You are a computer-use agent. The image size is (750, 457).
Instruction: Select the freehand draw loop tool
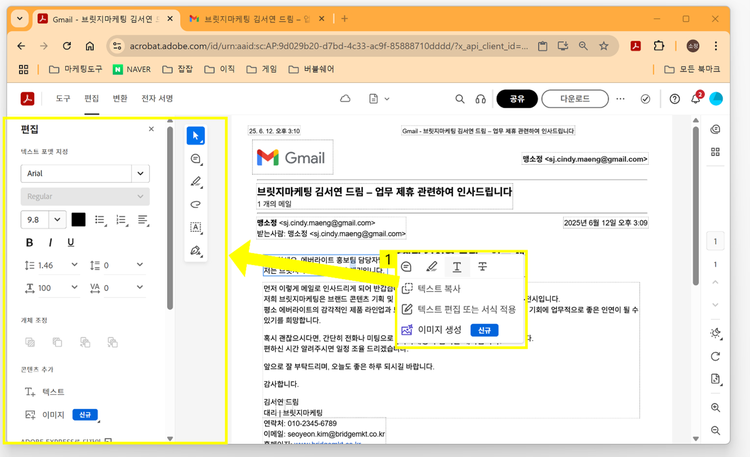[196, 204]
